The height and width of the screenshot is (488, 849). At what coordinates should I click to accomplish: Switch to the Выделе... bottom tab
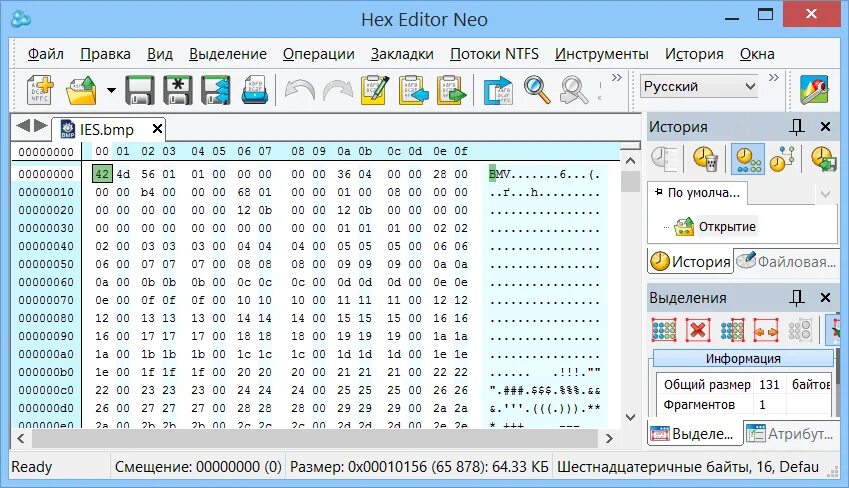(695, 434)
